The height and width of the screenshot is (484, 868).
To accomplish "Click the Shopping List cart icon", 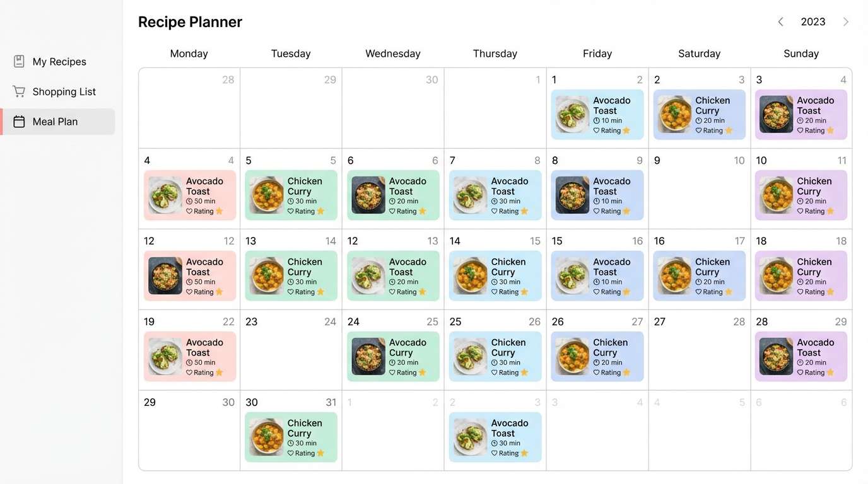I will coord(20,91).
